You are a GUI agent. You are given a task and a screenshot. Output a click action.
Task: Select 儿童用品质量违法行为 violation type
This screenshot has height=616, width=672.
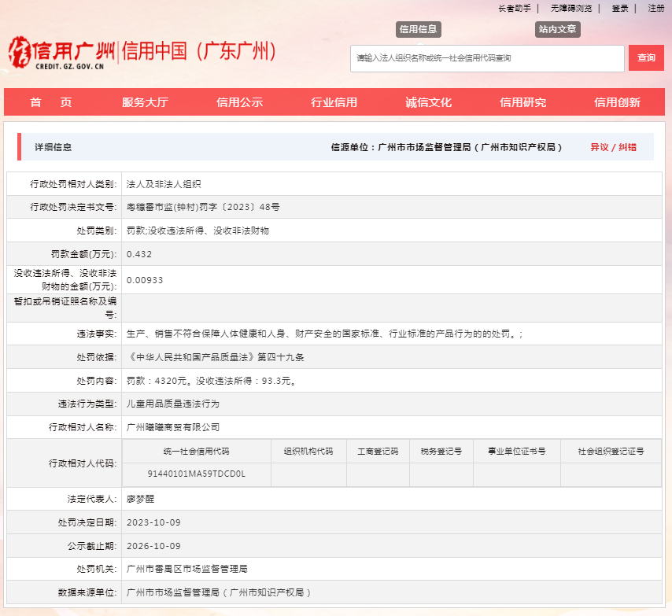point(172,404)
